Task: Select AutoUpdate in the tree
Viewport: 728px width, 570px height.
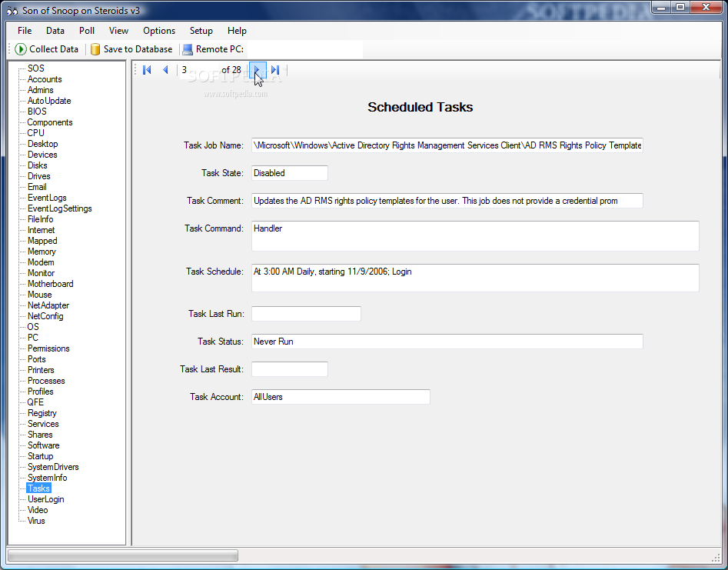Action: point(49,101)
